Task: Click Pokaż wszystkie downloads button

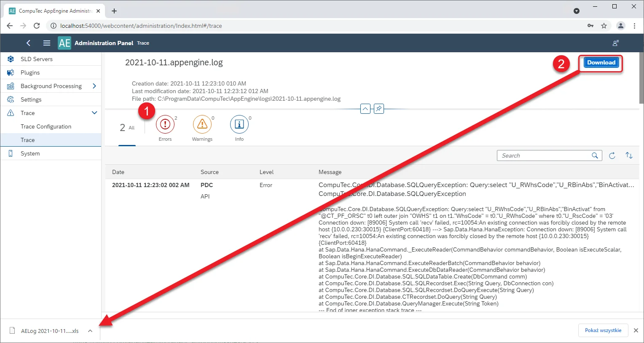Action: pos(603,330)
